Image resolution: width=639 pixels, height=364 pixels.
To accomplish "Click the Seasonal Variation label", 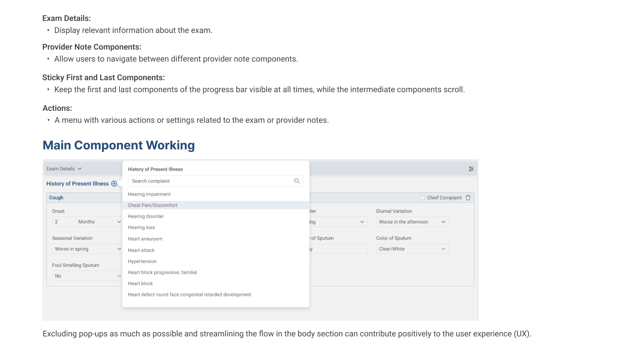I will click(x=72, y=238).
